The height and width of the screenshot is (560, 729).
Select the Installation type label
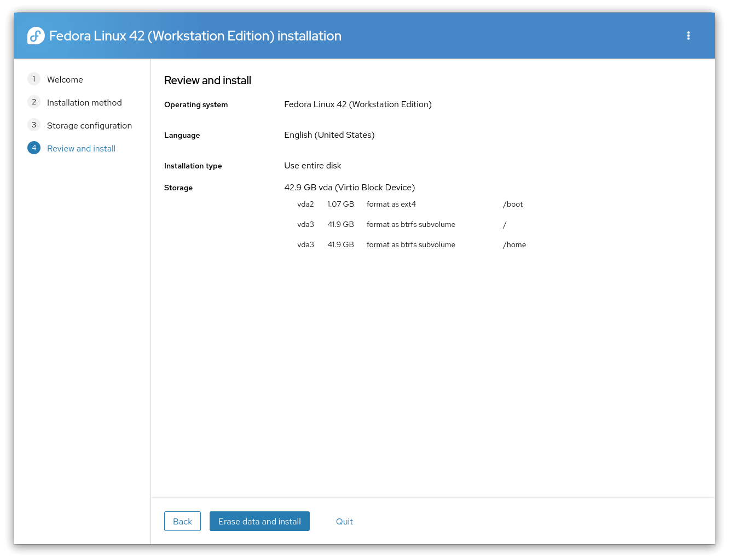(193, 166)
